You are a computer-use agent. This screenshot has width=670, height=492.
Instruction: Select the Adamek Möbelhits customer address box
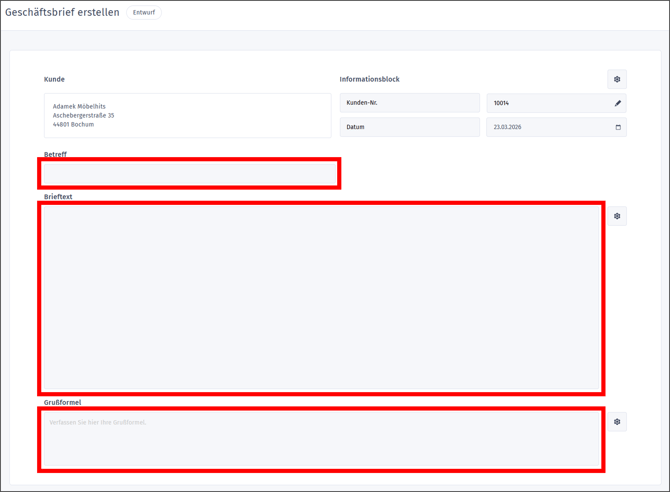coord(187,116)
